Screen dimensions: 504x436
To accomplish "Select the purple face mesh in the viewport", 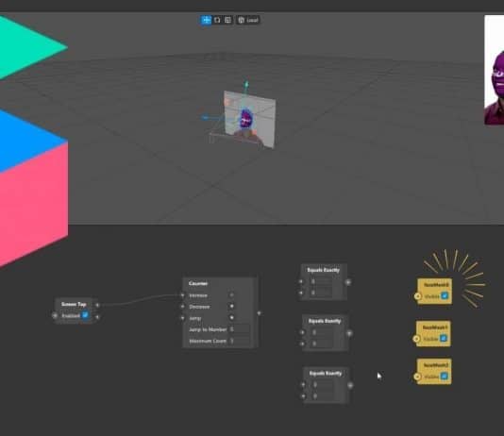I will coord(246,119).
